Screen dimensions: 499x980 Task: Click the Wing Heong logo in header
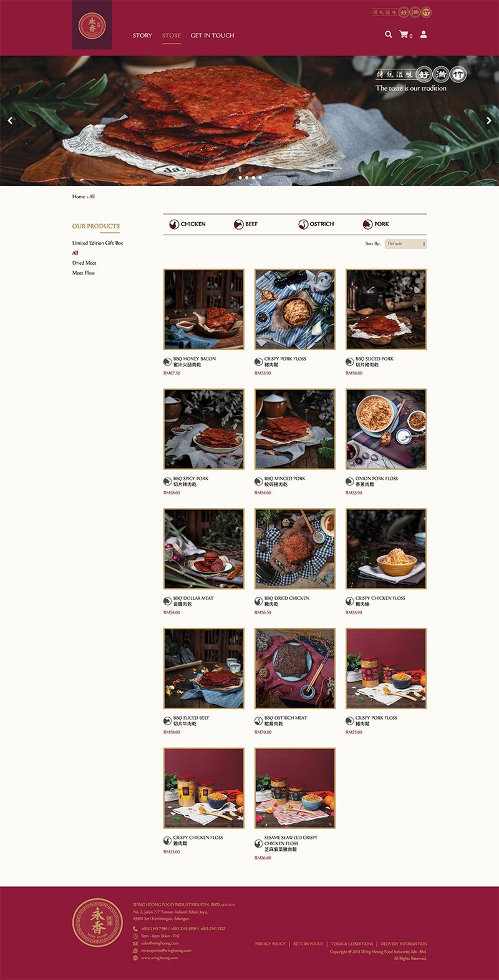(92, 26)
